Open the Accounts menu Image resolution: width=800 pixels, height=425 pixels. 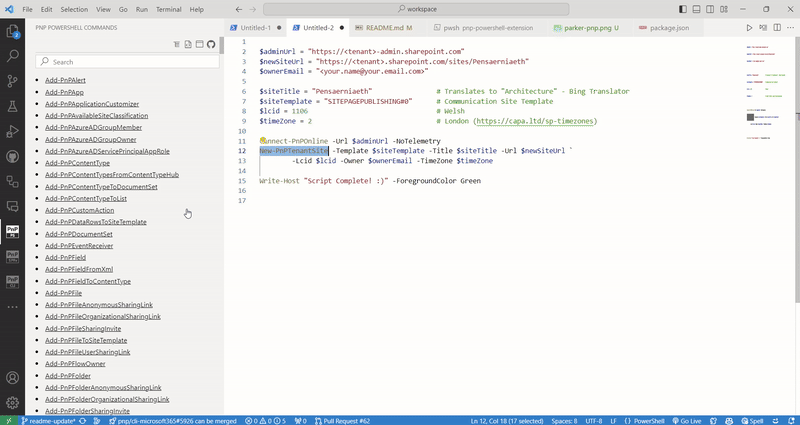tap(12, 378)
